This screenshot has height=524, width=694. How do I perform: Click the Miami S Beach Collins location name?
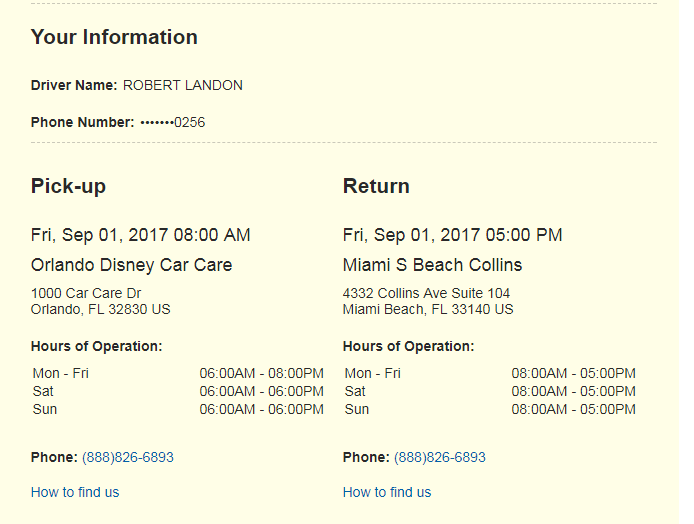click(x=433, y=265)
